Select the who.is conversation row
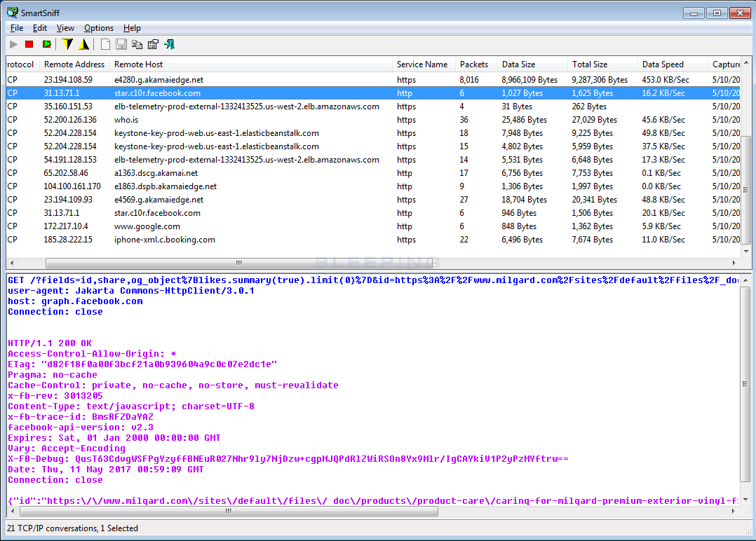Image resolution: width=756 pixels, height=541 pixels. tap(126, 120)
